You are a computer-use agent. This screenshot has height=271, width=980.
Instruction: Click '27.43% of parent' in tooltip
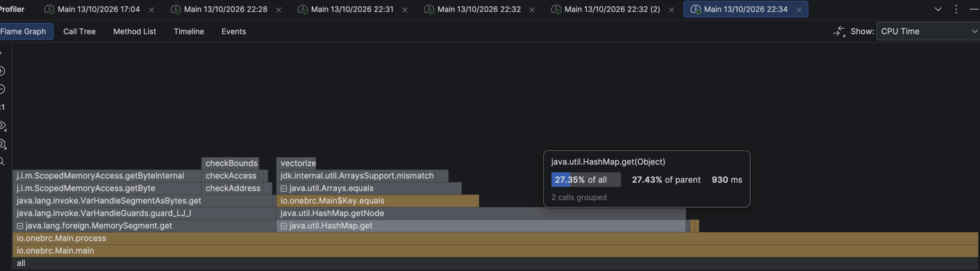pyautogui.click(x=666, y=179)
